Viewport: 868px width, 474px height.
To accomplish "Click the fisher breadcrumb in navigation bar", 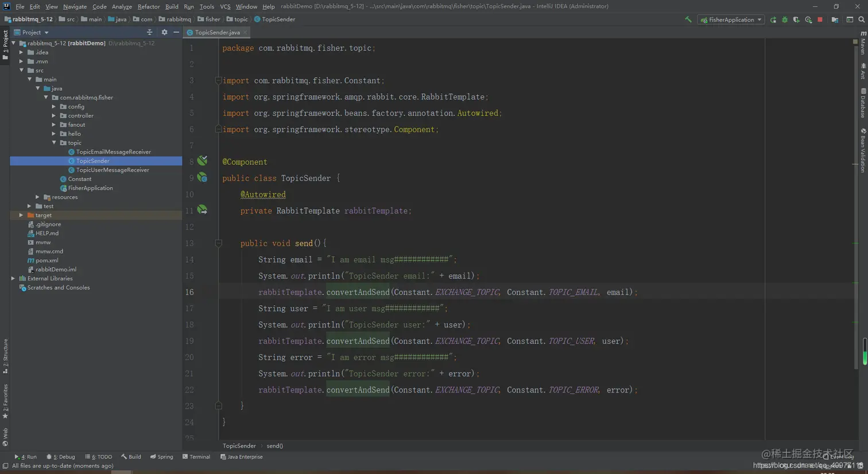I will coord(209,19).
